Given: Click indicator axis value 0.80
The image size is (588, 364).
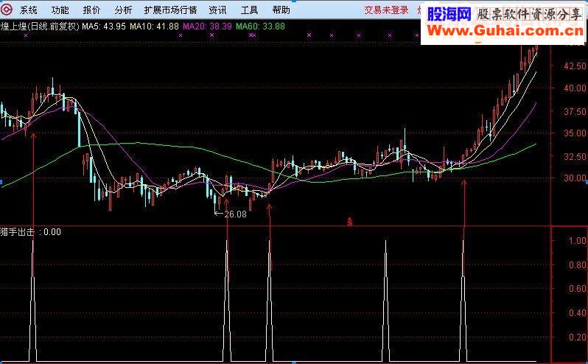Looking at the screenshot, I should [578, 265].
